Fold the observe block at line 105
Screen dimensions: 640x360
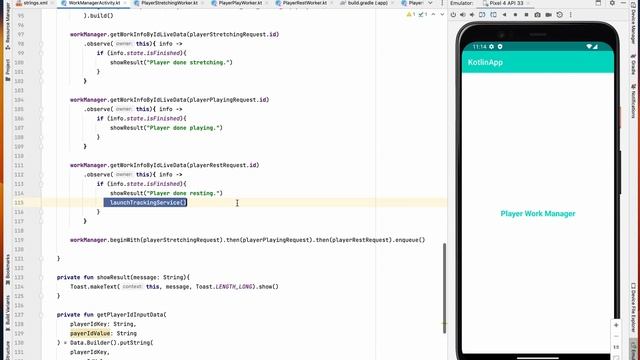coord(41,109)
